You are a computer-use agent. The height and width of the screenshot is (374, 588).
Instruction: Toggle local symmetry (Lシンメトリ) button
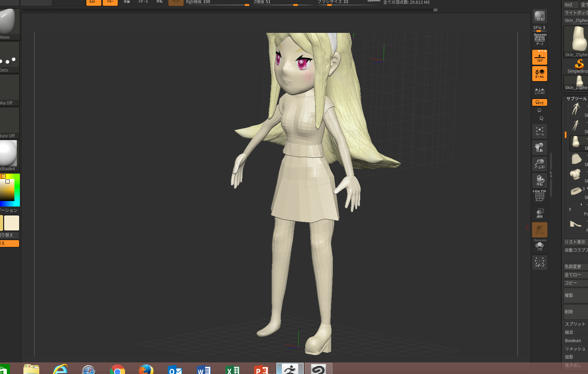tap(539, 90)
